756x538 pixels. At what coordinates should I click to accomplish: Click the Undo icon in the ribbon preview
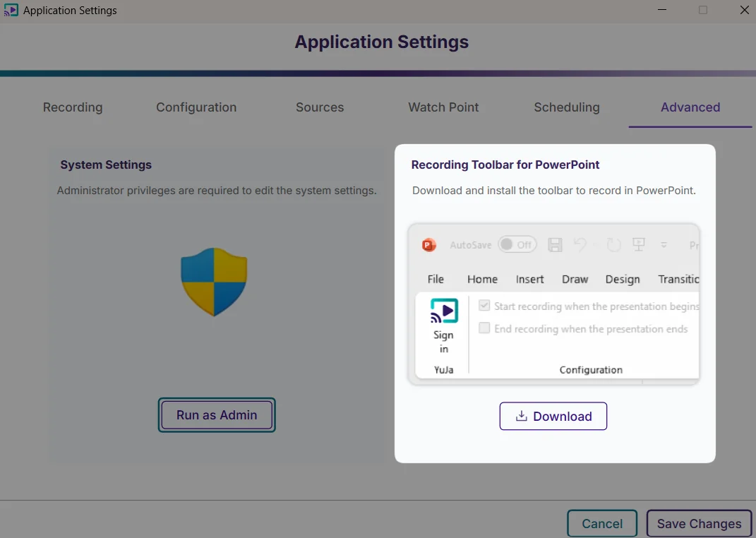point(580,244)
